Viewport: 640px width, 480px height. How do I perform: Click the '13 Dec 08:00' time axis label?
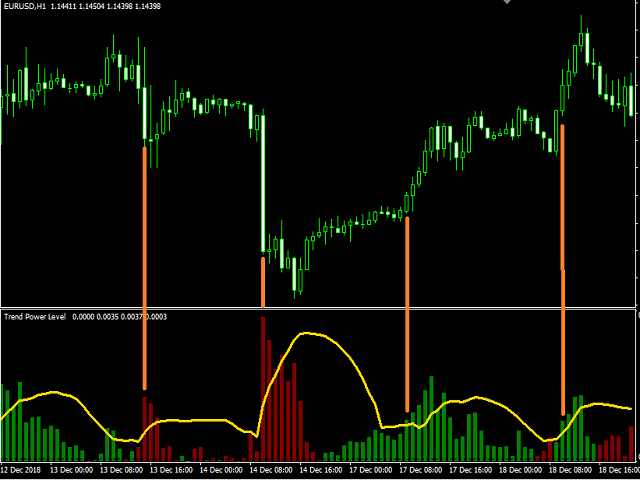[x=121, y=470]
